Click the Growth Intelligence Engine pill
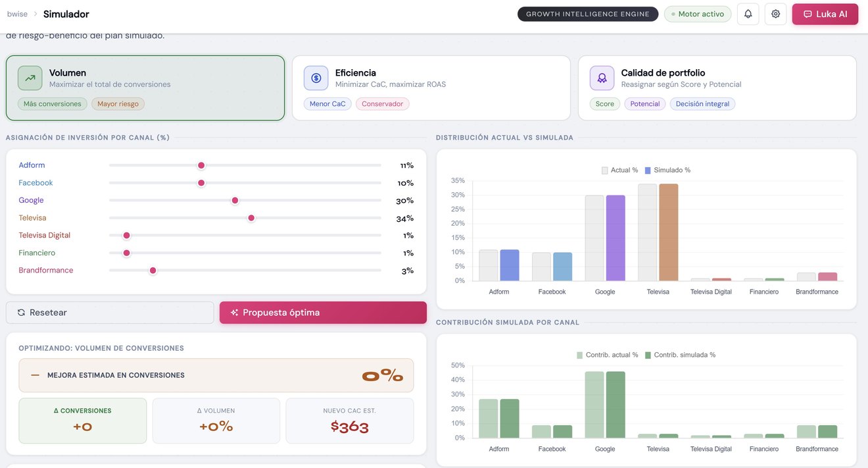868x468 pixels. tap(588, 14)
